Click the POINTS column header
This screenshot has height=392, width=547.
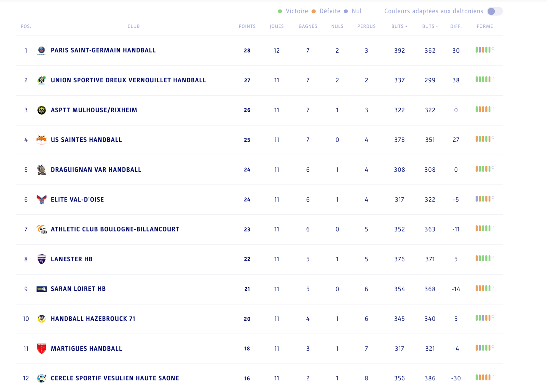pos(247,26)
